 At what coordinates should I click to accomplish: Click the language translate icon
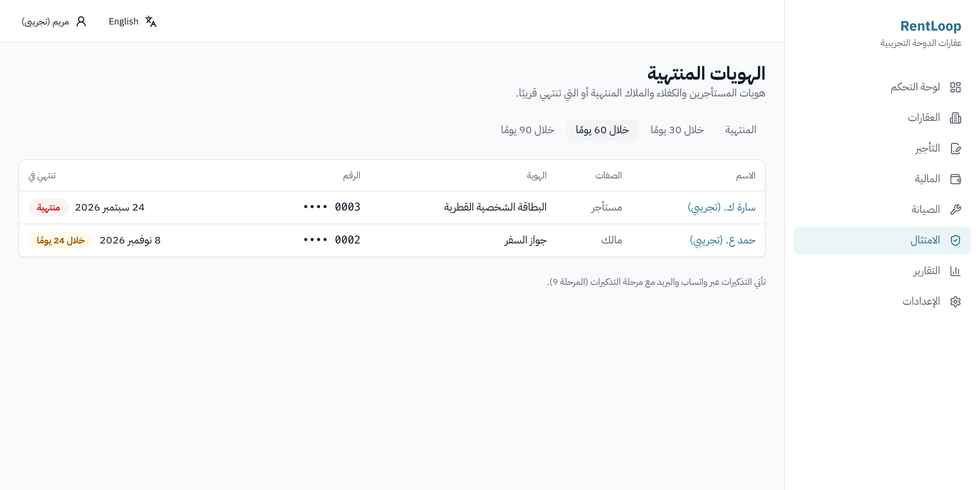(151, 21)
